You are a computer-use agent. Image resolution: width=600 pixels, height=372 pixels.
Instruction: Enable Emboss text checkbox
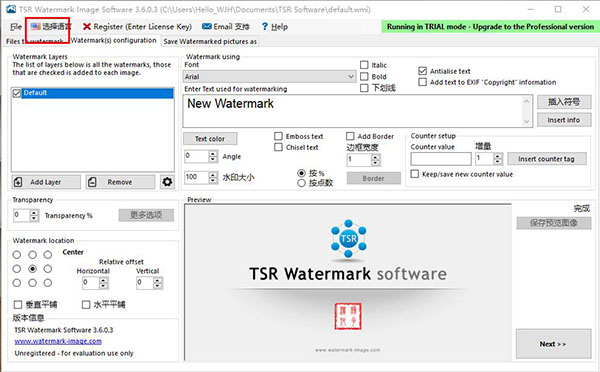click(x=279, y=136)
